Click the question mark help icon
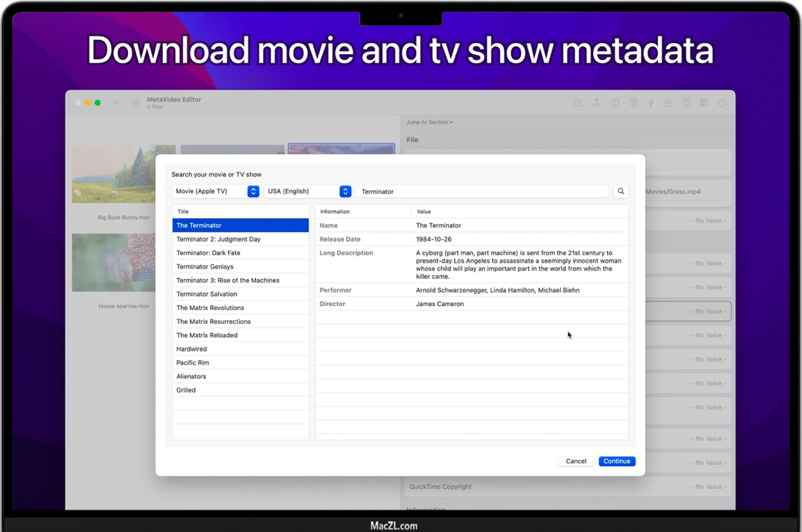The image size is (802, 532). (x=723, y=103)
